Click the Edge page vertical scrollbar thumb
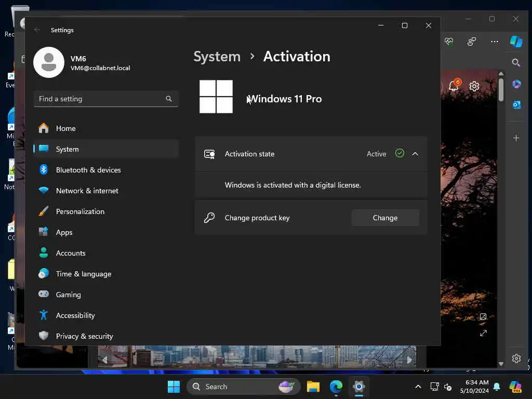 coord(501,90)
